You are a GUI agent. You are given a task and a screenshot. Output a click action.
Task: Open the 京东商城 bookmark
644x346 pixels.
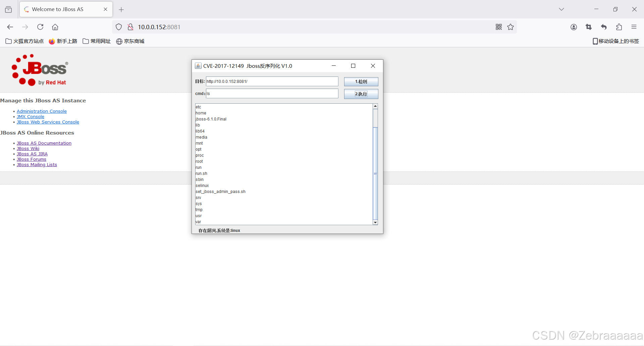(x=130, y=41)
